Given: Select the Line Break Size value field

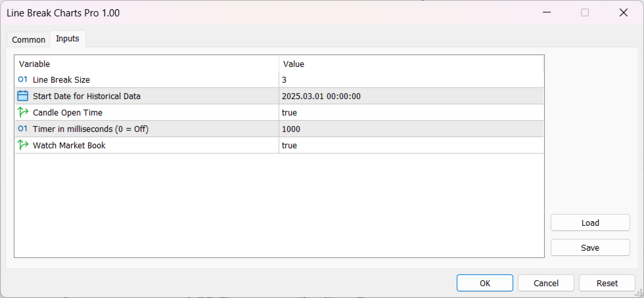Looking at the screenshot, I should point(411,79).
